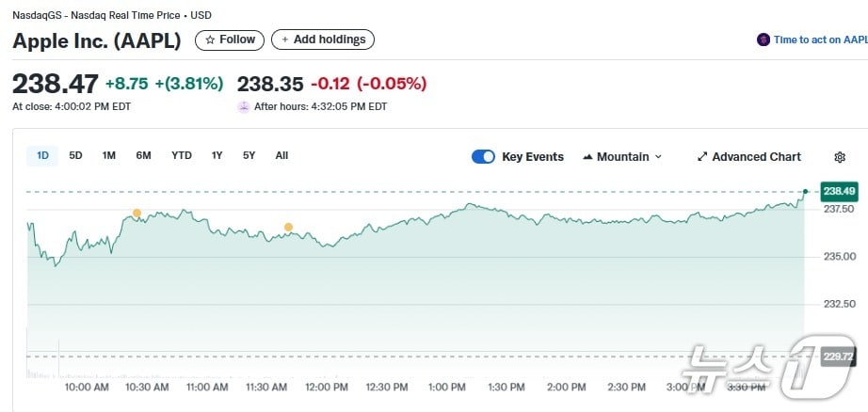This screenshot has width=868, height=412.
Task: Show All time price history
Action: point(281,156)
